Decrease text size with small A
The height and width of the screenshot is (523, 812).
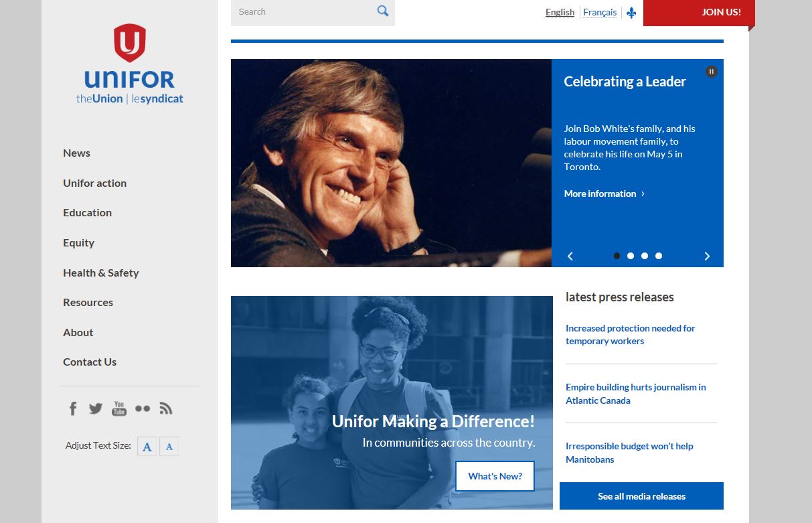(169, 447)
